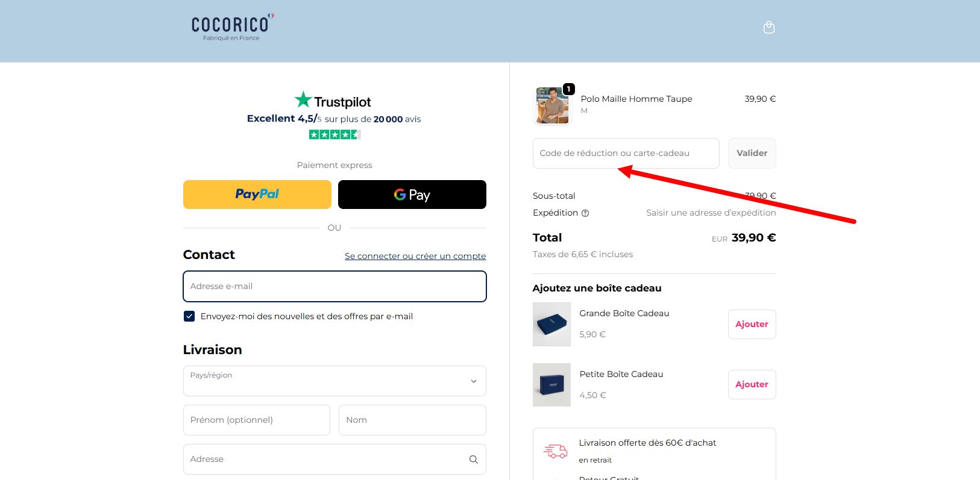Click the polo size 'M' label
Viewport: 980px width, 480px height.
[x=584, y=111]
